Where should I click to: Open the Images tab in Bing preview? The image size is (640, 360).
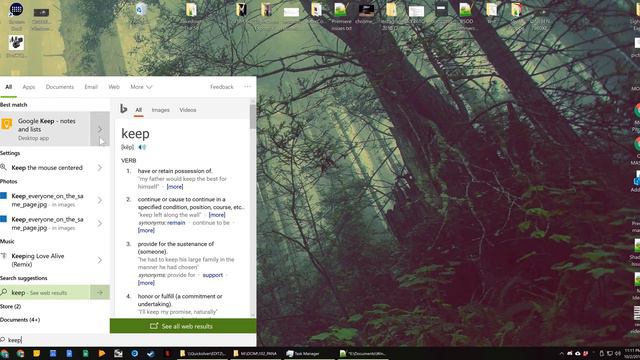click(160, 110)
